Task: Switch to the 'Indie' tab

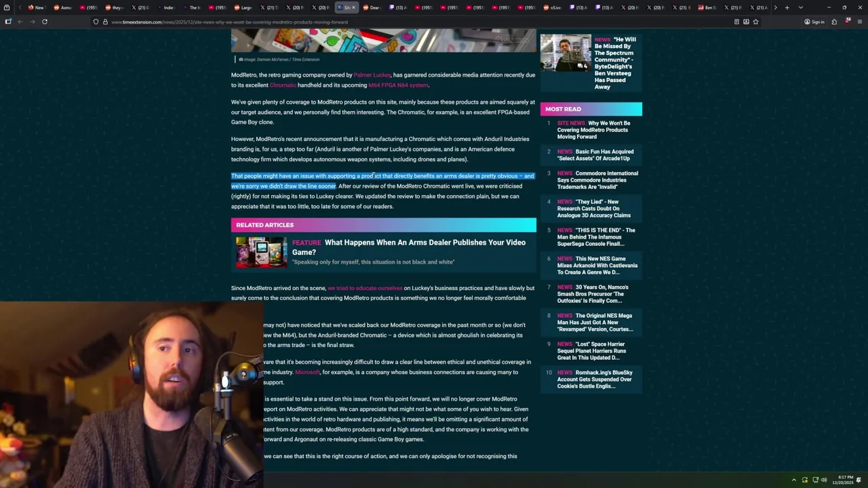Action: point(165,7)
